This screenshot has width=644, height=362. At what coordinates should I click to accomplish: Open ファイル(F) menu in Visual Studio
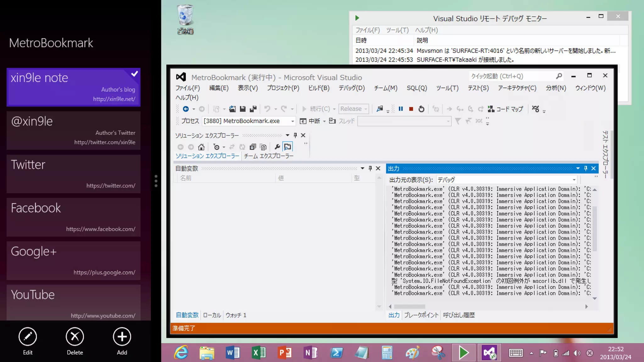point(188,88)
